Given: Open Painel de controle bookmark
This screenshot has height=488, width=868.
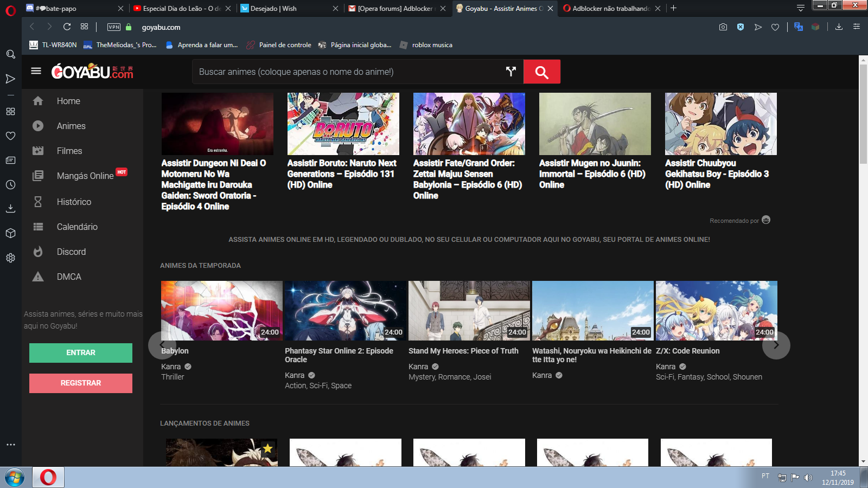Looking at the screenshot, I should click(279, 45).
